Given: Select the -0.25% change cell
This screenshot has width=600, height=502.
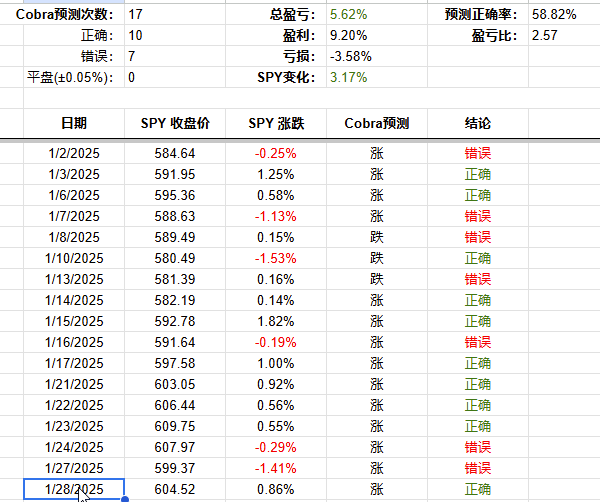Looking at the screenshot, I should click(x=276, y=153).
